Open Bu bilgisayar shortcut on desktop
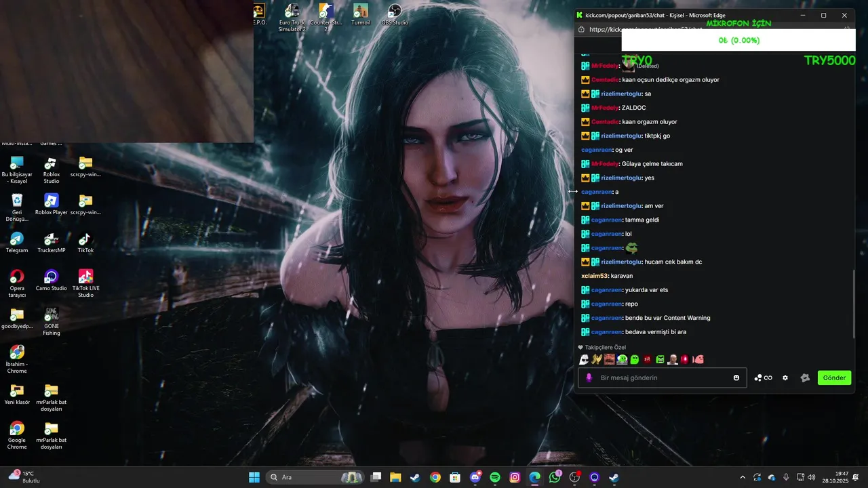 pyautogui.click(x=17, y=170)
